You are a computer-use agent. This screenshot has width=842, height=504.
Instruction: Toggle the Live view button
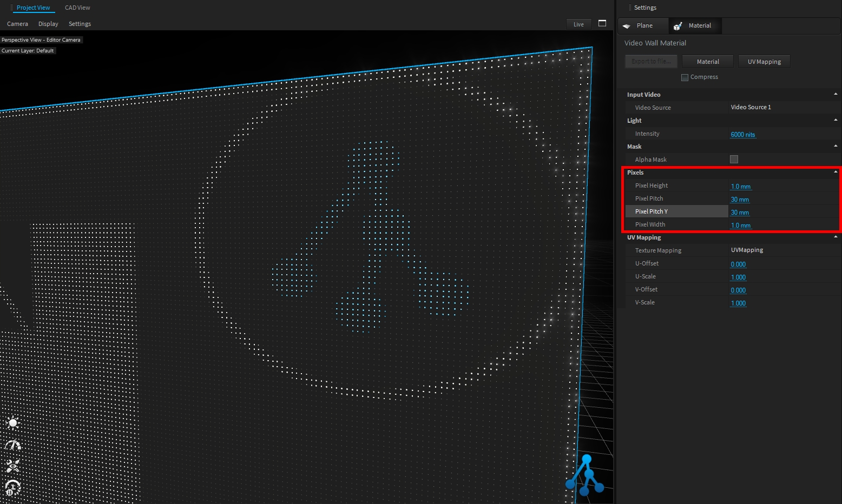578,24
